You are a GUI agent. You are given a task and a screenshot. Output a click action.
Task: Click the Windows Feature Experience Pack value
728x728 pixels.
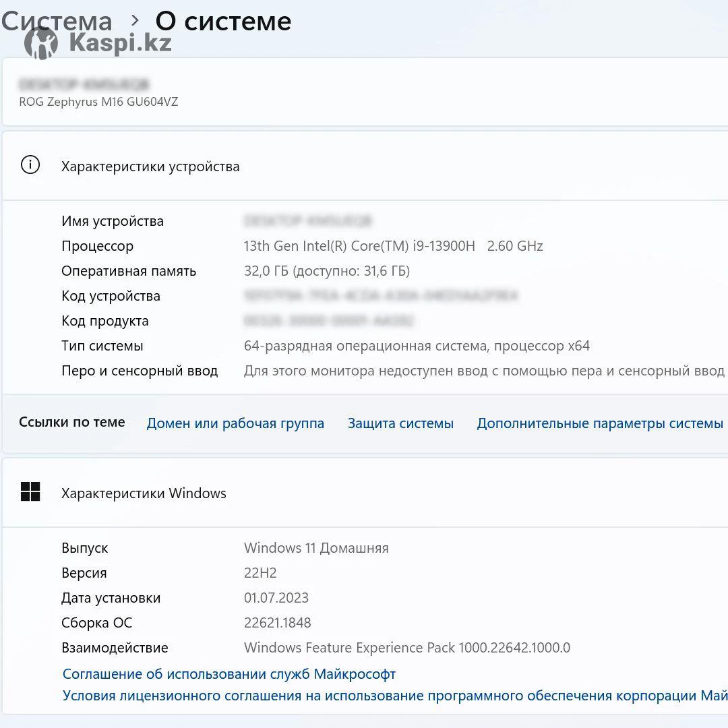pos(406,648)
